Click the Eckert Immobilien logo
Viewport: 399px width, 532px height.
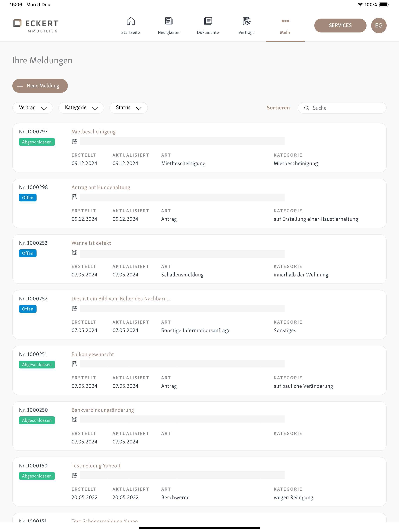[36, 26]
